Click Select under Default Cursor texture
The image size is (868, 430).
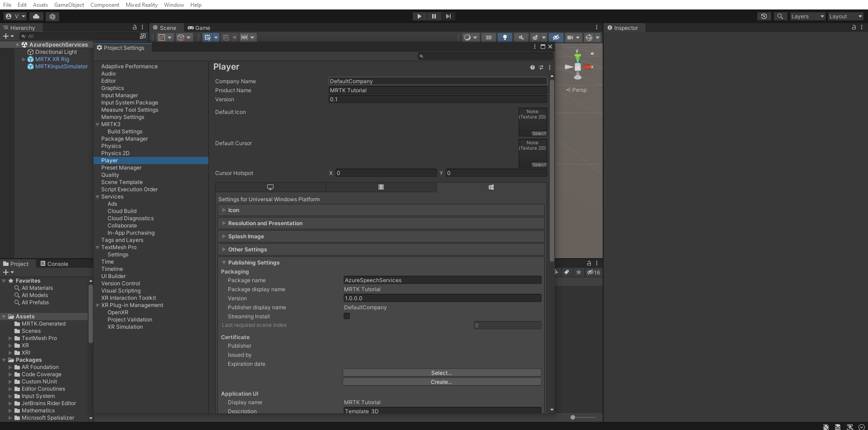tap(539, 165)
